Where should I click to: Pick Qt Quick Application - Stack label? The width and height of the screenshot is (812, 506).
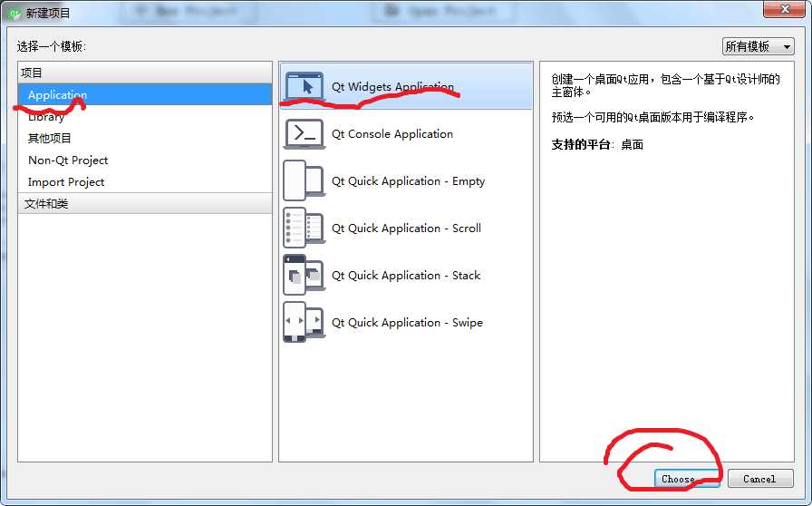click(406, 276)
